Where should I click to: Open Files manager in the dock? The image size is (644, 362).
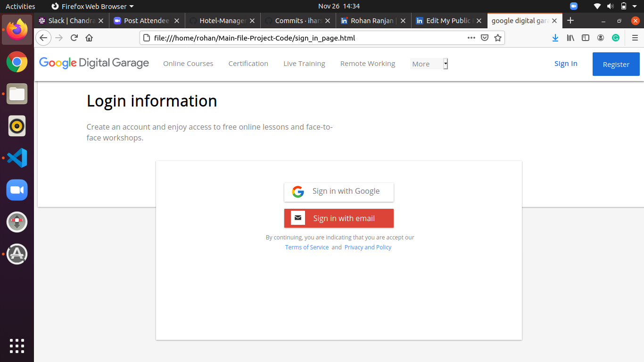[17, 94]
